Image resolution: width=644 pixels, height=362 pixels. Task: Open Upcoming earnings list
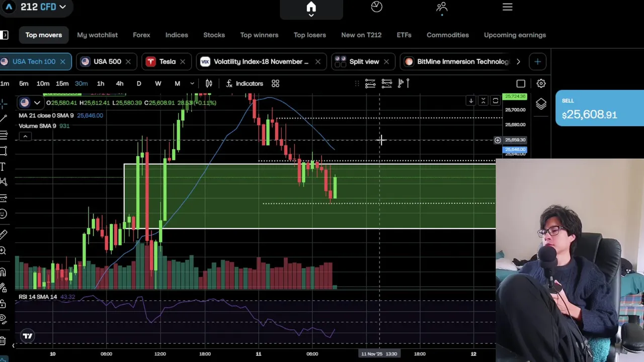tap(515, 35)
